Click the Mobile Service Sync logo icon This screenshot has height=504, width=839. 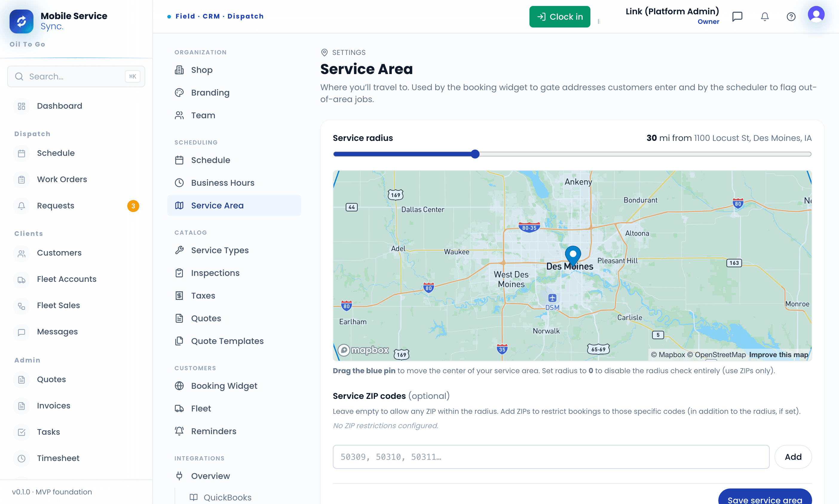(x=22, y=21)
